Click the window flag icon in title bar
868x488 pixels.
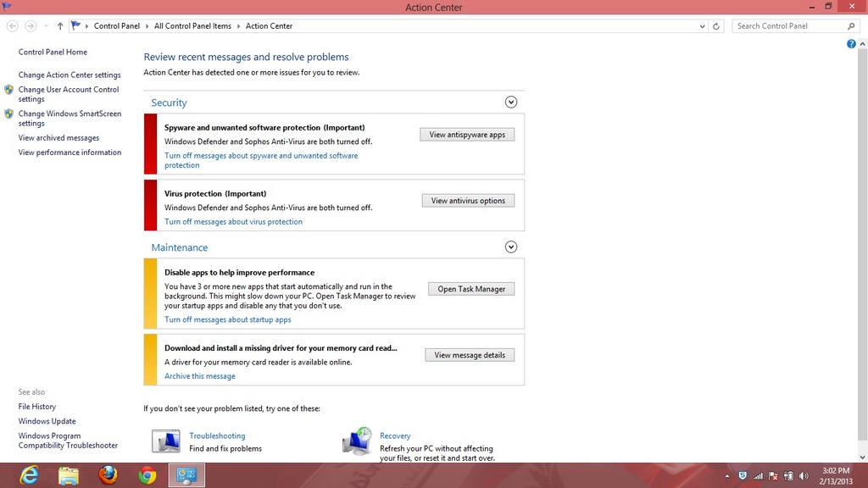point(7,6)
